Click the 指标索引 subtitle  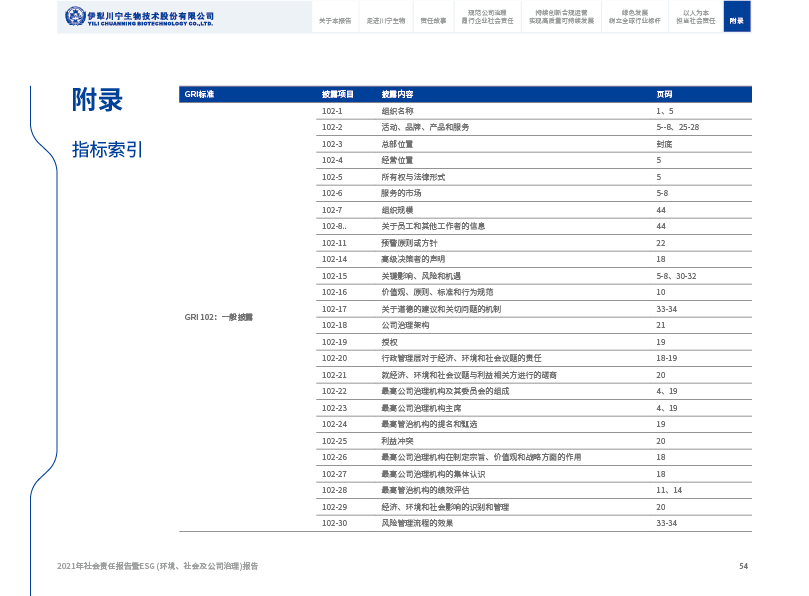(107, 149)
